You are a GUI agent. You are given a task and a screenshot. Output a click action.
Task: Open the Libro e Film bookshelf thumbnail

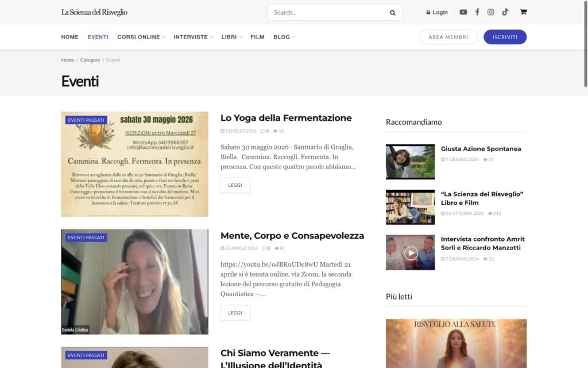point(410,207)
